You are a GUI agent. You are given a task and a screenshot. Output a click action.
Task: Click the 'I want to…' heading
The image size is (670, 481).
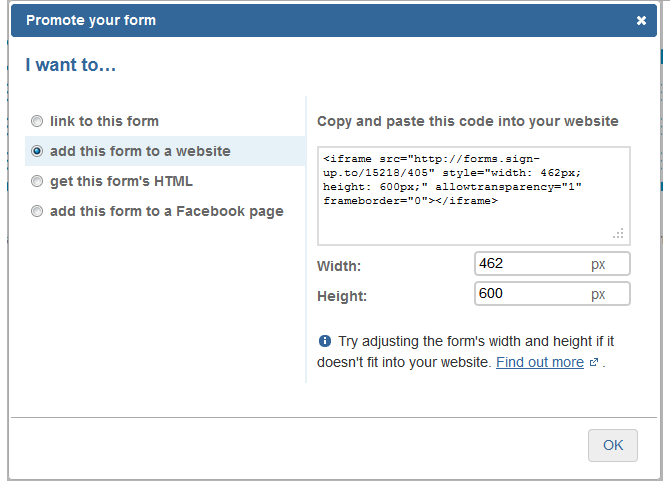70,66
